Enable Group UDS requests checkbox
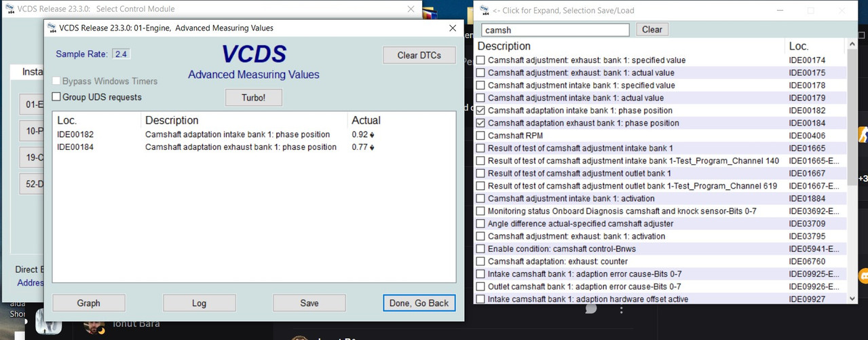868x340 pixels. point(56,97)
